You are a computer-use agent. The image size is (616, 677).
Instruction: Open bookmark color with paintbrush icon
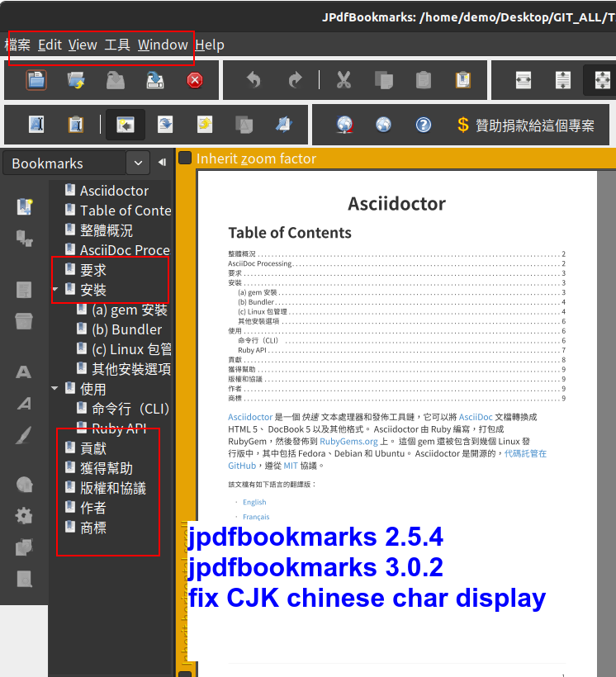tap(24, 435)
